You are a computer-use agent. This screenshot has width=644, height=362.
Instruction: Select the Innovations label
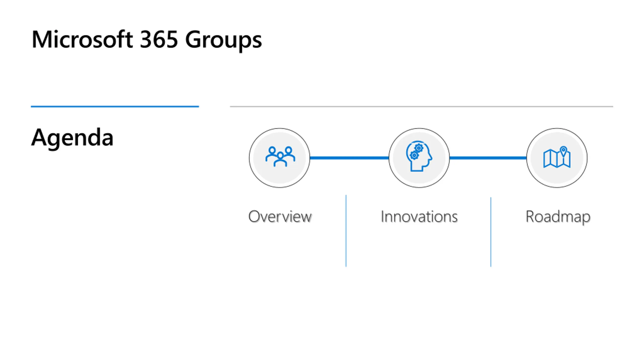(x=419, y=216)
